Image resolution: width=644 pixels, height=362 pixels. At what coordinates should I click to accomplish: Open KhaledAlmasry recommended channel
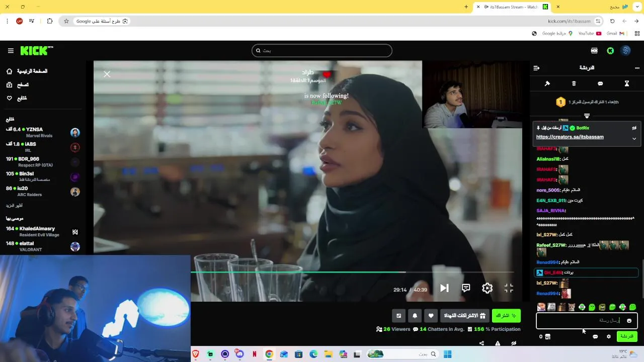[x=43, y=231]
